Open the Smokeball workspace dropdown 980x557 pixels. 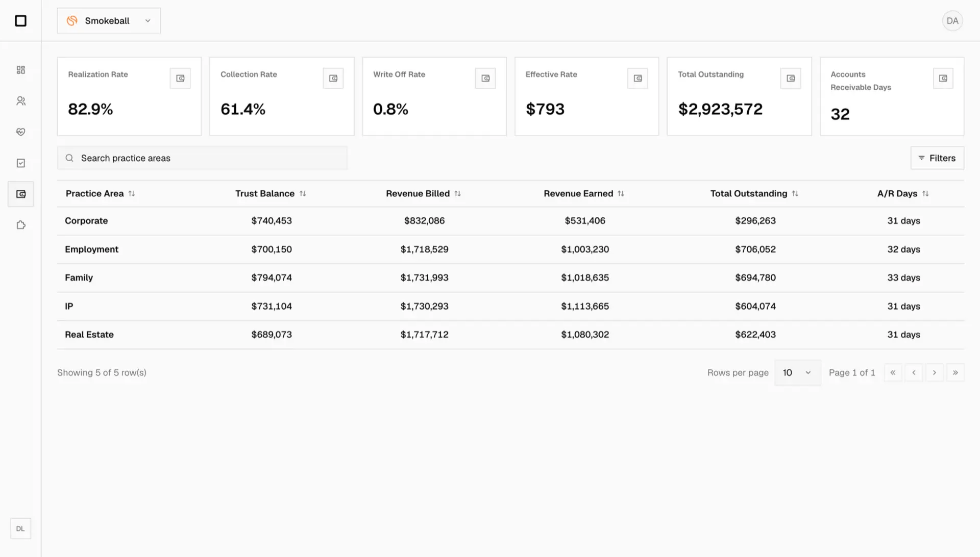pyautogui.click(x=109, y=21)
